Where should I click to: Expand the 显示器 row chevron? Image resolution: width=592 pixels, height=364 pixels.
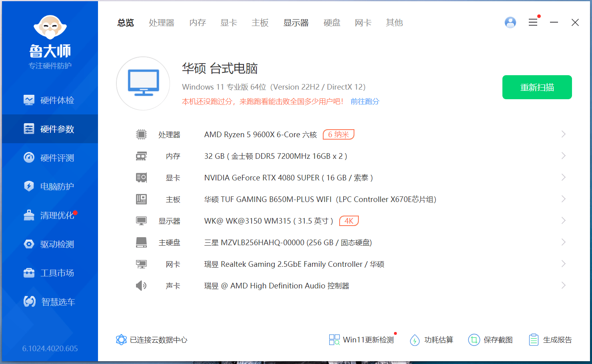pyautogui.click(x=563, y=220)
